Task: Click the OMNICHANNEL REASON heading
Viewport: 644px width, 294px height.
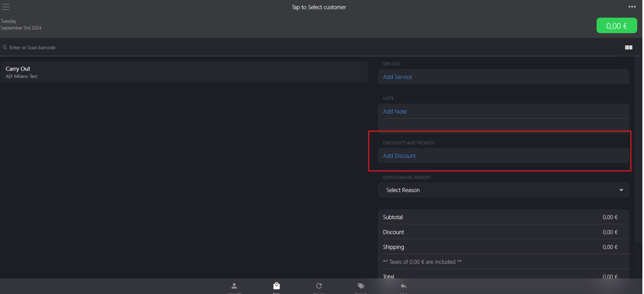Action: coord(407,177)
